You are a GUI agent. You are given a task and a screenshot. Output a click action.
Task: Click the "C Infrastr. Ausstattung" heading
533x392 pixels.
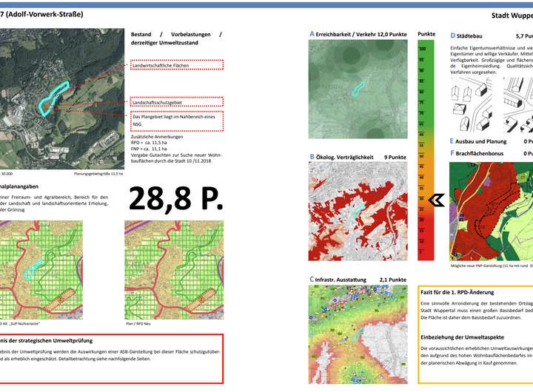pos(338,280)
